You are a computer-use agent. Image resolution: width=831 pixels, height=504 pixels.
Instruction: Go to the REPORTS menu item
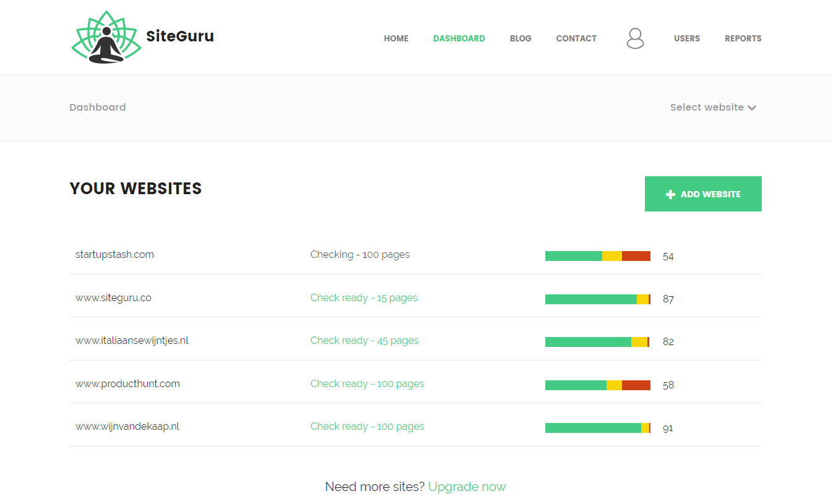tap(743, 38)
